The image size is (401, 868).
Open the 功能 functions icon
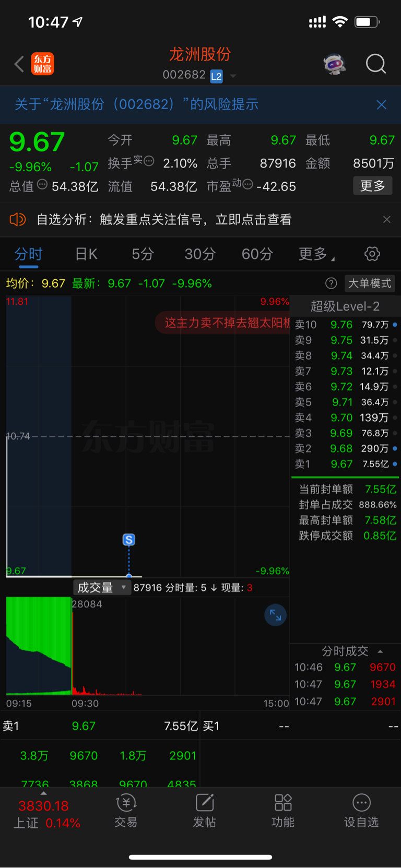pyautogui.click(x=283, y=811)
